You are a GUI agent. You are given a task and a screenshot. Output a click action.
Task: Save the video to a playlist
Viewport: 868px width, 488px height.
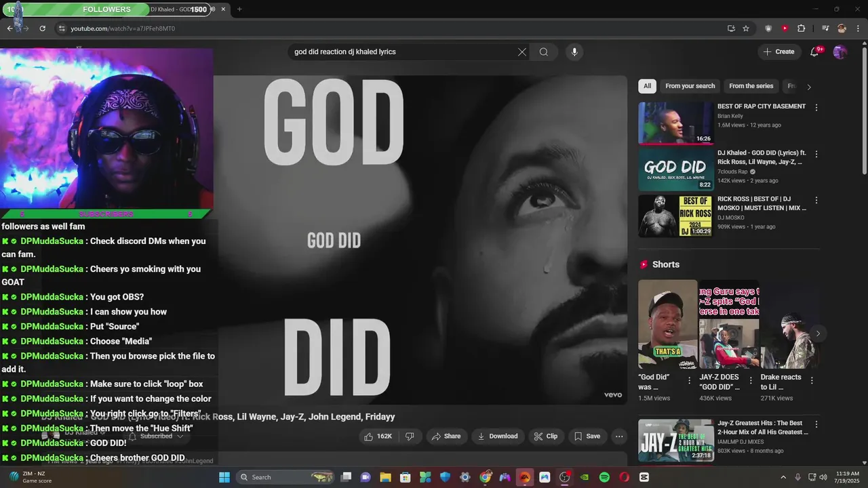(x=587, y=436)
